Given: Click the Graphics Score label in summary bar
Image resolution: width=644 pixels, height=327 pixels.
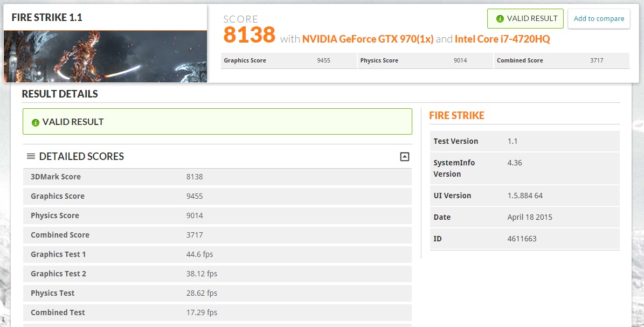Looking at the screenshot, I should tap(245, 60).
